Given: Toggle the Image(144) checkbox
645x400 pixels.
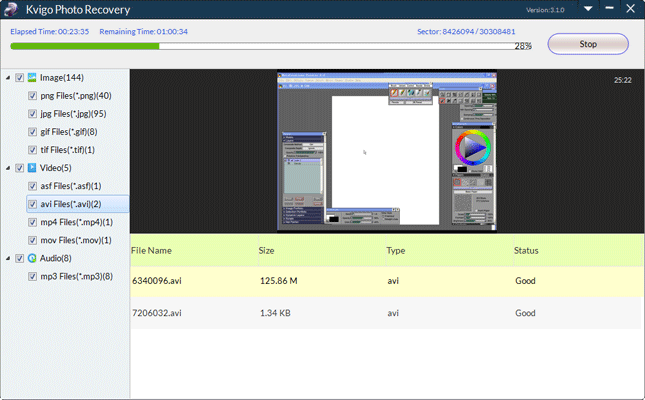Looking at the screenshot, I should (19, 78).
